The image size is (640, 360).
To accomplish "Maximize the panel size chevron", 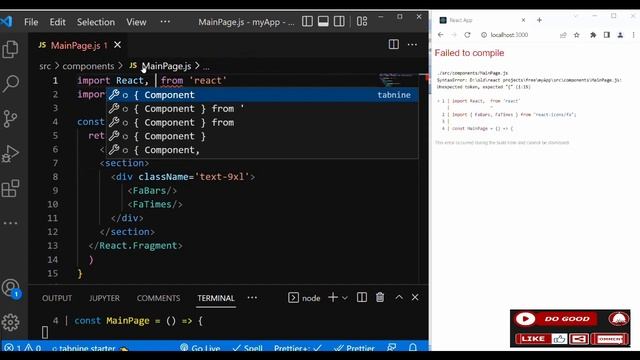I will pyautogui.click(x=399, y=298).
